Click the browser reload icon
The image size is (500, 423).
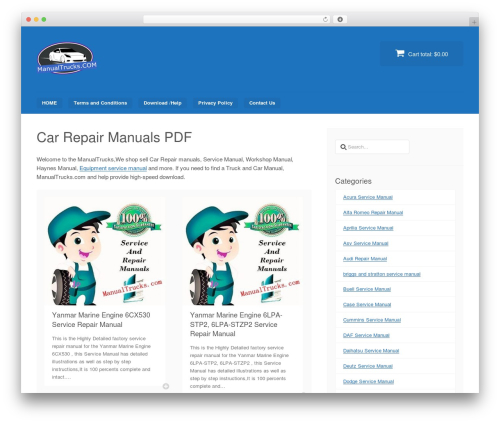[325, 19]
